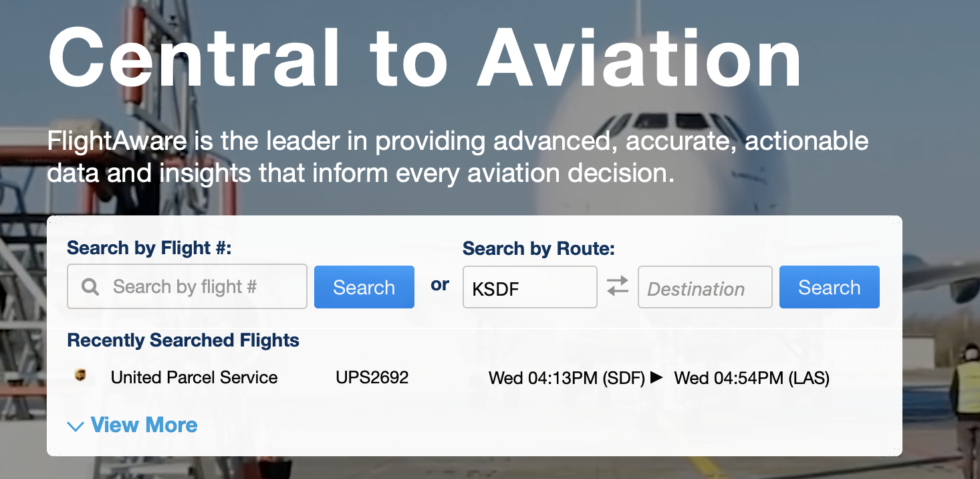Click the Search by Flight # label
980x479 pixels.
pyautogui.click(x=149, y=248)
